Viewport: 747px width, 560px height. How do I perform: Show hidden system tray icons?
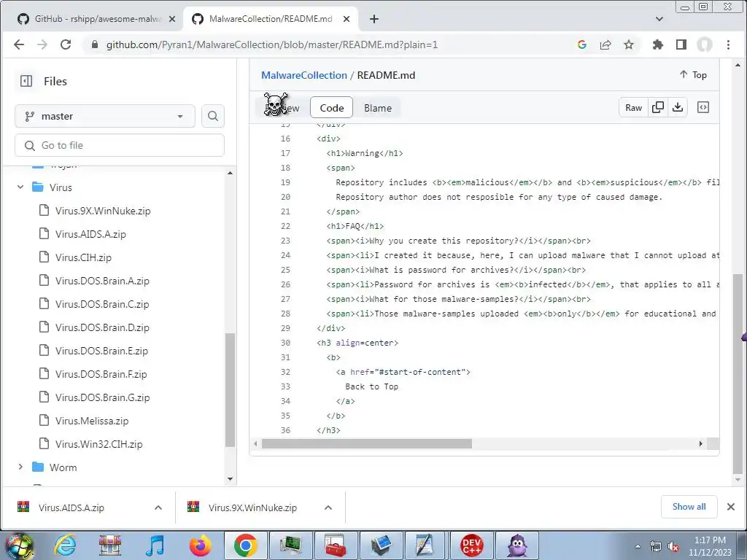pos(638,547)
